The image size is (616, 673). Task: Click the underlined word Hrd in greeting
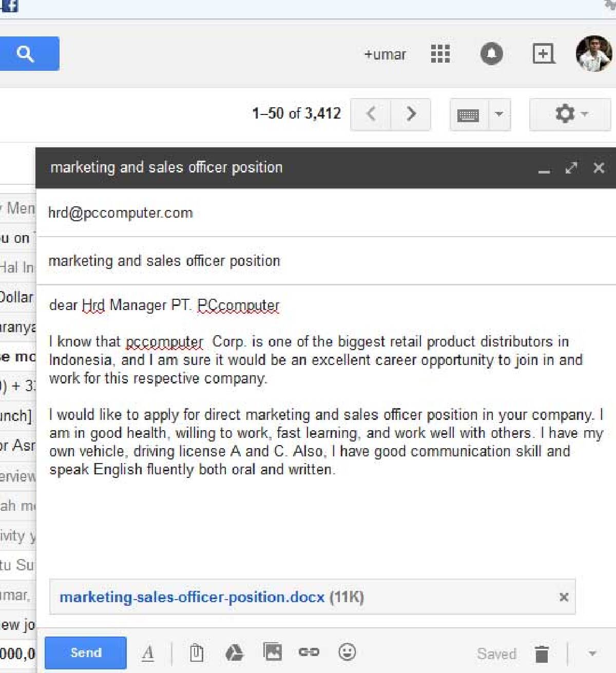[93, 305]
